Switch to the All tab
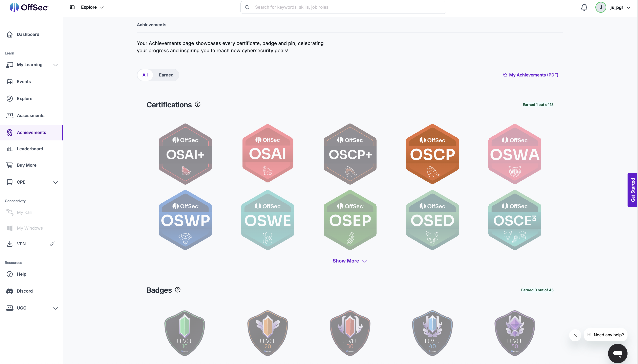 [x=145, y=75]
